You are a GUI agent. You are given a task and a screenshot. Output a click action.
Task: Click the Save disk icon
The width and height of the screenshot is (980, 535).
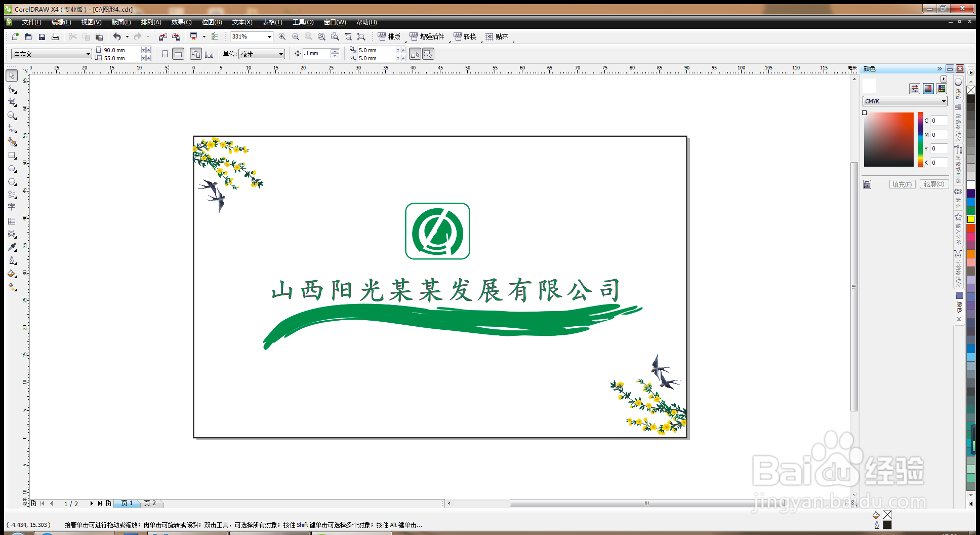pos(42,36)
